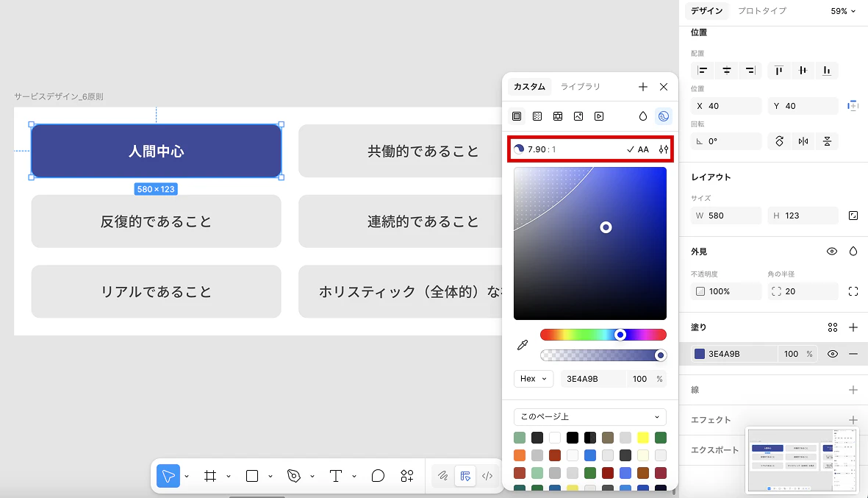Open contrast settings sliders icon

663,149
